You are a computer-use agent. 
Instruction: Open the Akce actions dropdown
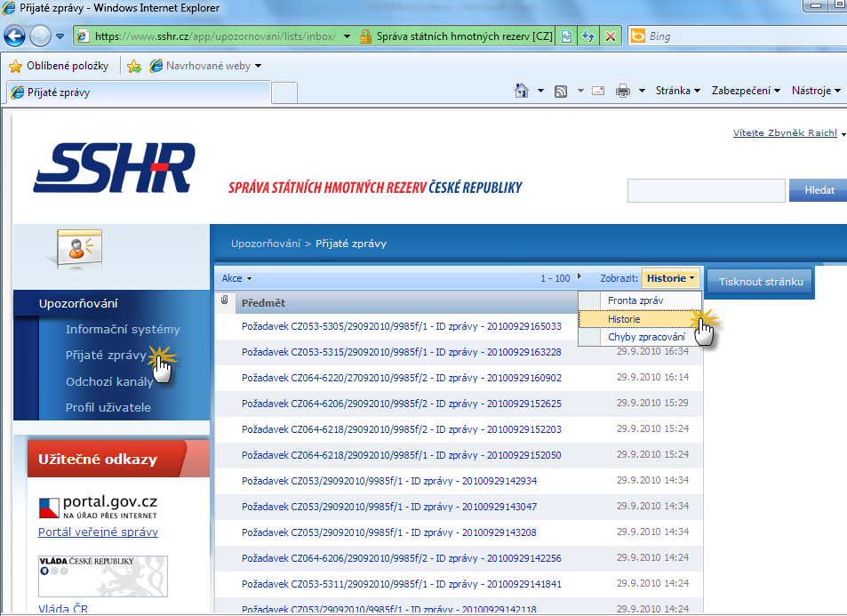click(236, 278)
